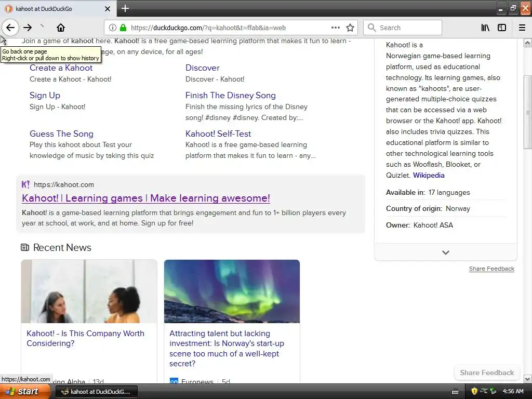Open the Wikipedia source link
The image size is (532, 399).
click(x=429, y=176)
